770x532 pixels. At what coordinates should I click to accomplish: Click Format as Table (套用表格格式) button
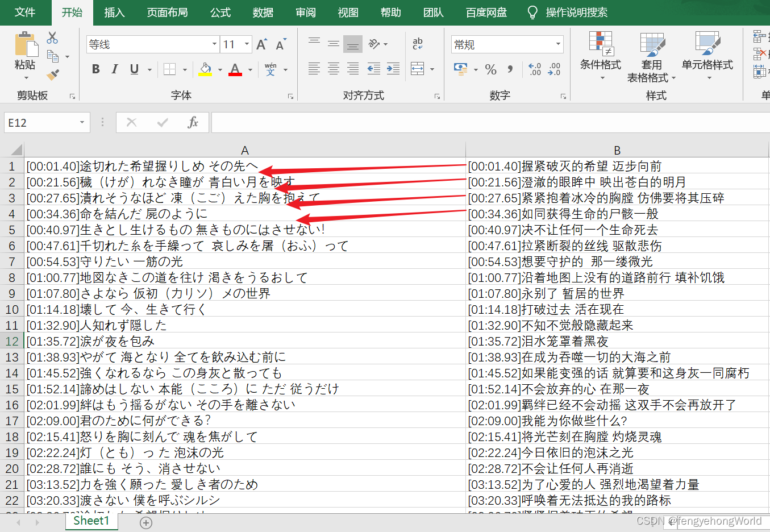[652, 57]
